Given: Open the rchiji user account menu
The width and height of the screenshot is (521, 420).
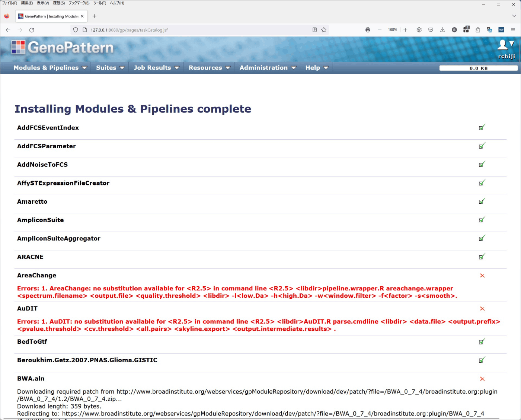Looking at the screenshot, I should (506, 49).
